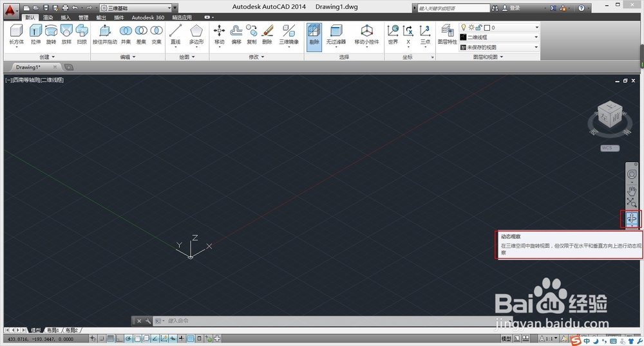The image size is (644, 346).
Task: Select the 多边形 polygon tool
Action: 196,35
